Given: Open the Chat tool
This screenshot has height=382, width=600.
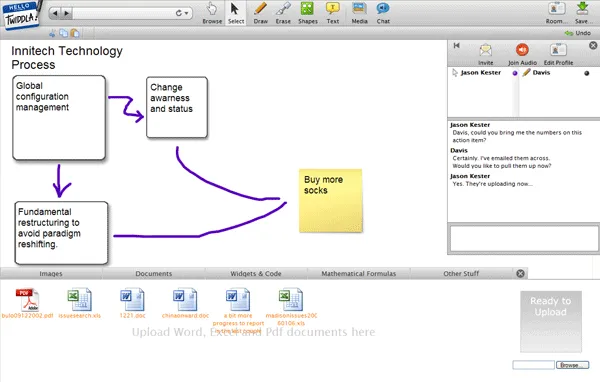Looking at the screenshot, I should point(383,13).
